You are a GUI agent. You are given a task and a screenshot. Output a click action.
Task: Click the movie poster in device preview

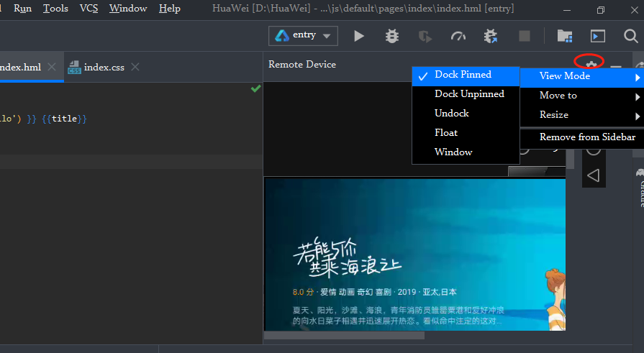[415, 255]
